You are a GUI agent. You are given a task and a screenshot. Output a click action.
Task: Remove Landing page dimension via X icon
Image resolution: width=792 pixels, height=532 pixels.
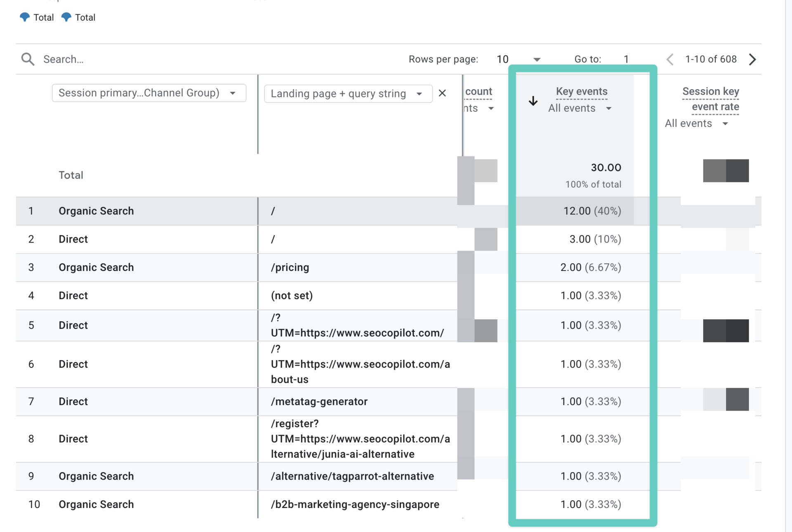click(442, 93)
